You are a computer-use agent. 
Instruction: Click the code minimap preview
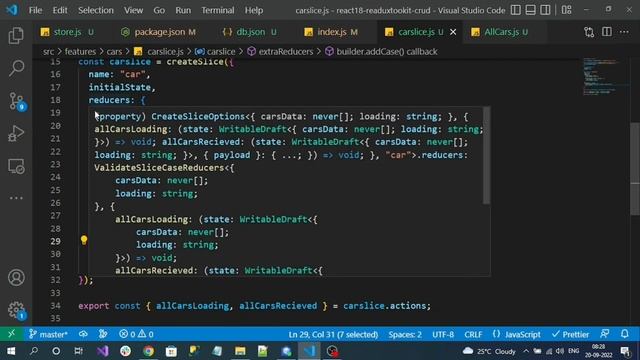(602, 77)
